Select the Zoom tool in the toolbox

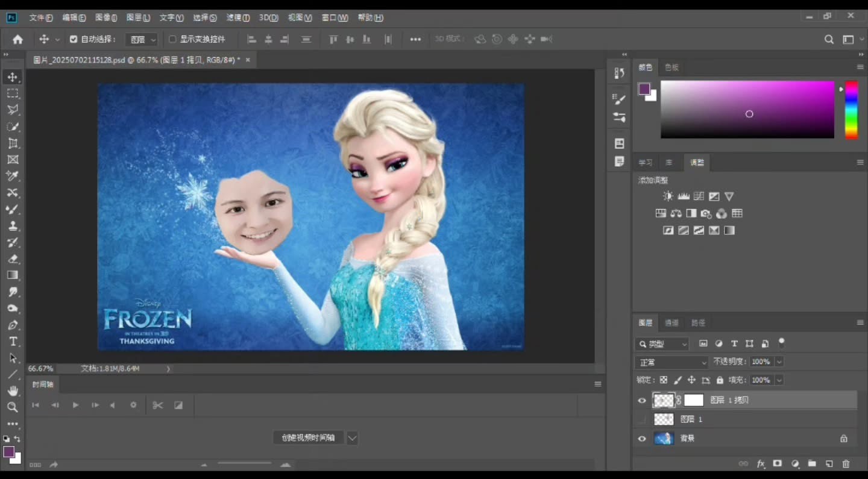tap(13, 407)
